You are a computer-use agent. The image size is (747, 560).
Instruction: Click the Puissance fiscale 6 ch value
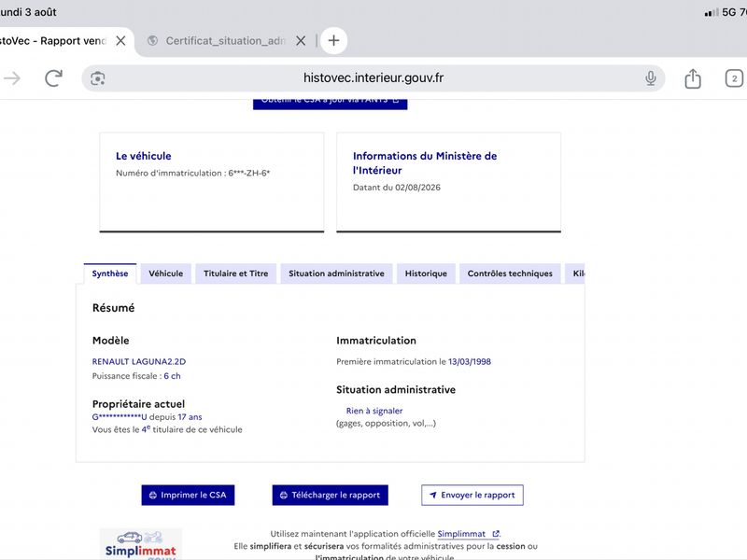172,376
